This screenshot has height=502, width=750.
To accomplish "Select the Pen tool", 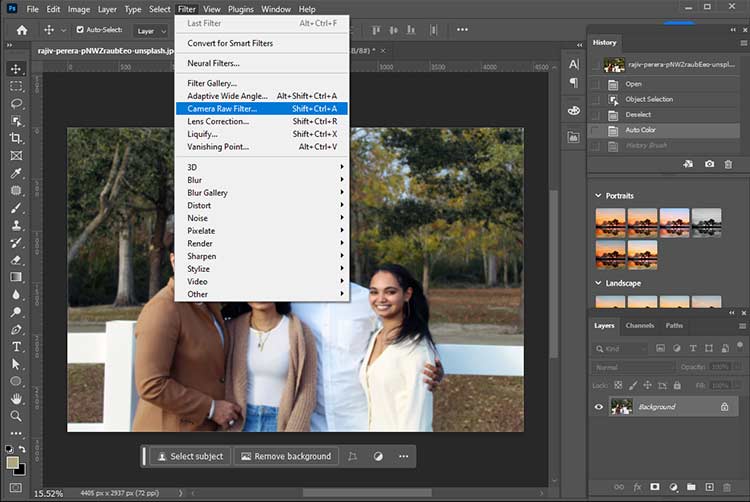I will point(16,329).
